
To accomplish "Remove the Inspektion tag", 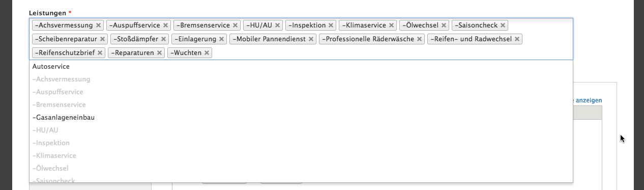I will (331, 25).
